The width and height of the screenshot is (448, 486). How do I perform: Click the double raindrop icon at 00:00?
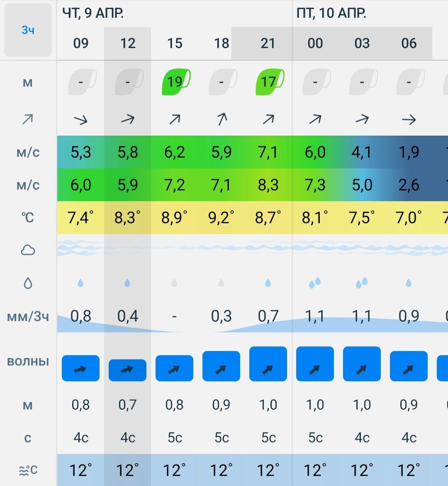pos(315,283)
